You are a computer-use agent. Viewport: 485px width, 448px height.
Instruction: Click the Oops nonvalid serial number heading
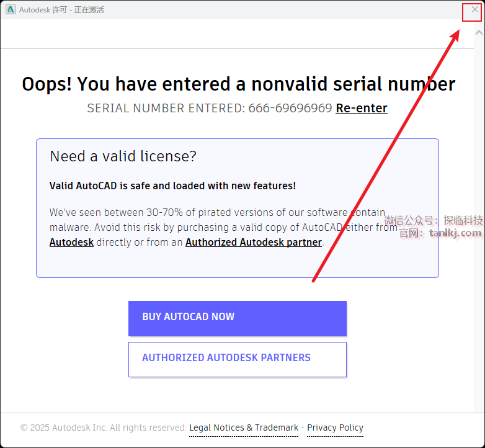(x=238, y=84)
